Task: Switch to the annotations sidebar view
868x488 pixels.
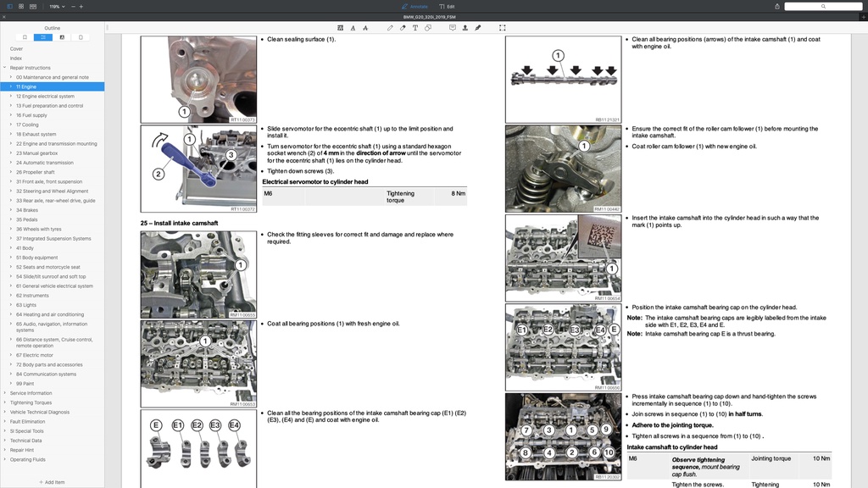Action: 62,36
